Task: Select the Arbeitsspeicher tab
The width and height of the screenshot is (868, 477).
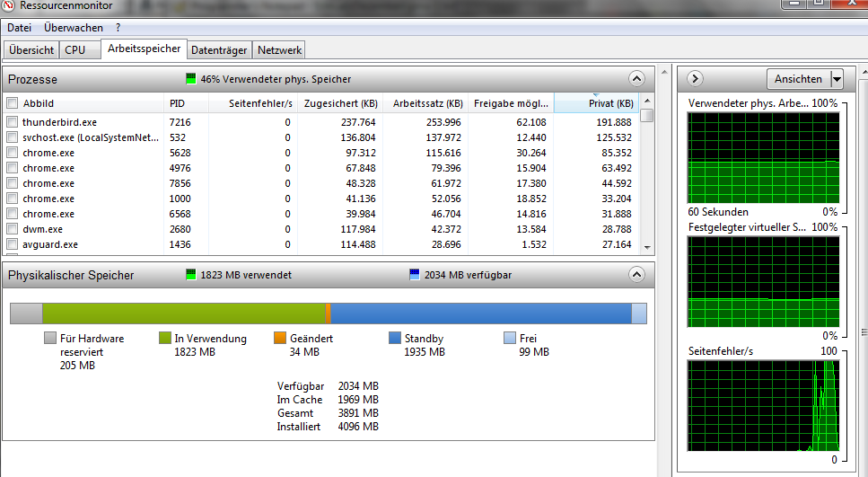Action: 144,49
